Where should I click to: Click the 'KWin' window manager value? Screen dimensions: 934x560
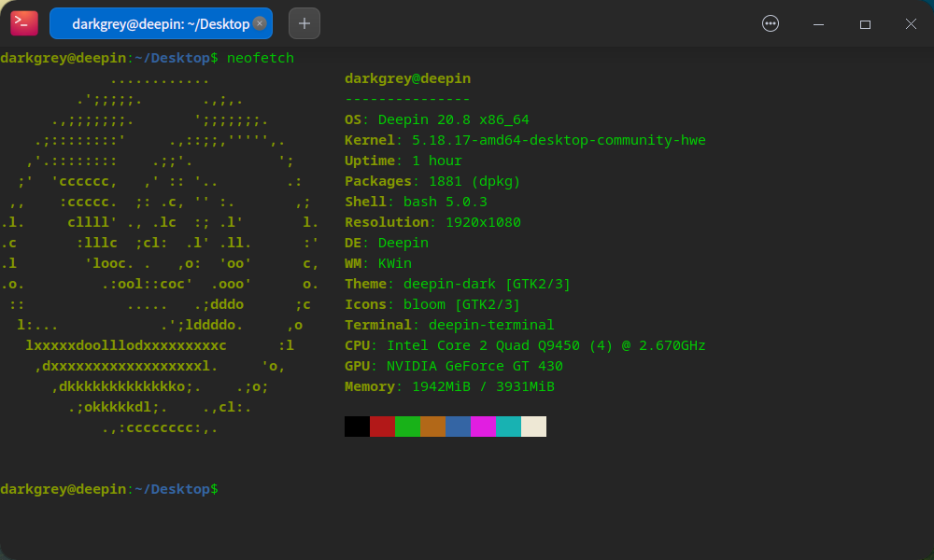[x=394, y=263]
